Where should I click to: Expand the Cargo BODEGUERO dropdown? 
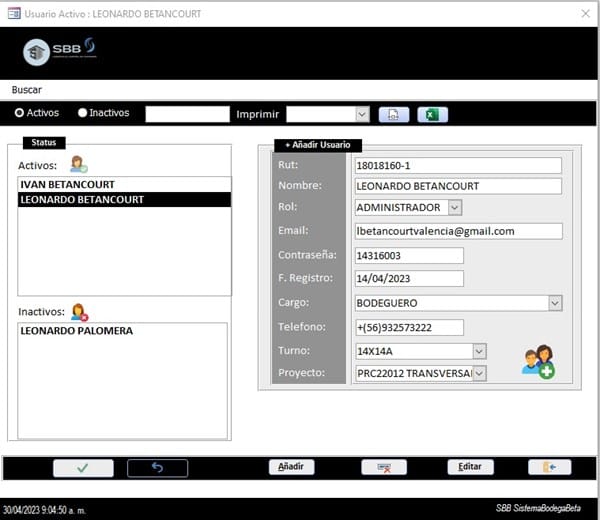[x=555, y=303]
